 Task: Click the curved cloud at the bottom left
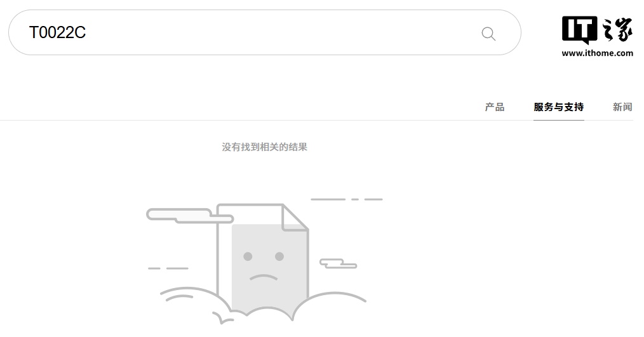coord(193,303)
